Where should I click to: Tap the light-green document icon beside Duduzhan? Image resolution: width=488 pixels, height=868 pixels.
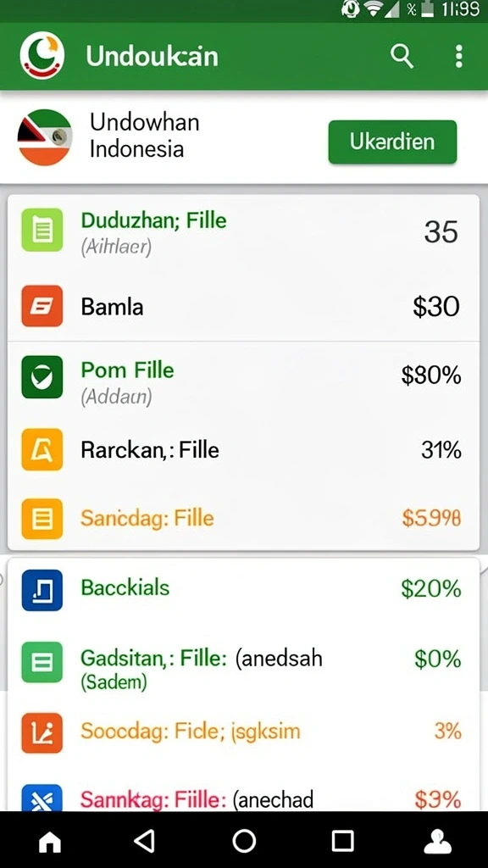click(x=42, y=230)
